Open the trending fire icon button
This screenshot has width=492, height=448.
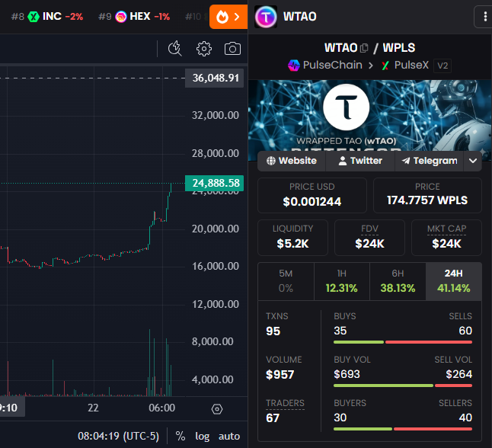pyautogui.click(x=228, y=17)
